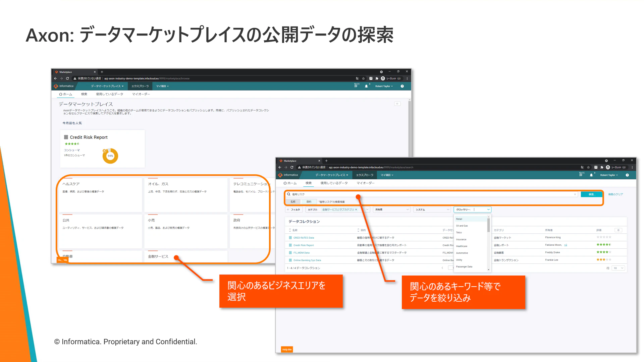Click the browser back arrow in the browse window
Image resolution: width=644 pixels, height=362 pixels.
[55, 78]
